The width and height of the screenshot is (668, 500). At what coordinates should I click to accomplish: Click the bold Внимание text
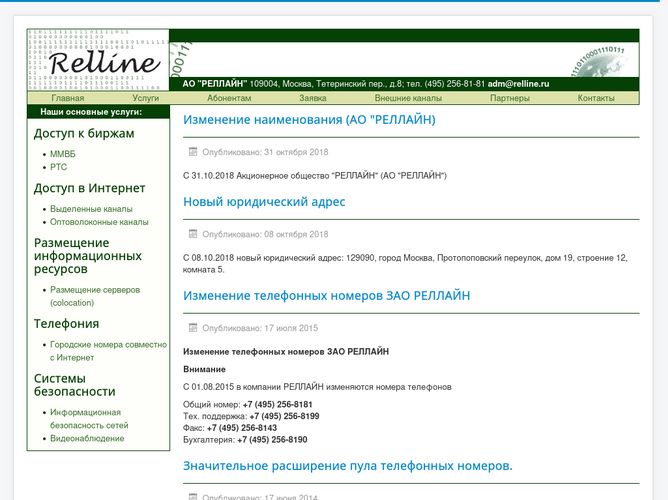204,369
